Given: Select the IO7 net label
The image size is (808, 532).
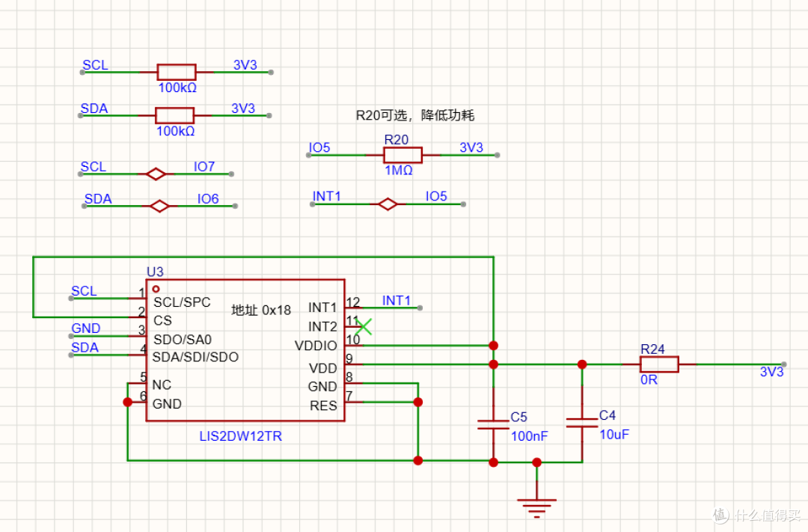Looking at the screenshot, I should [204, 167].
